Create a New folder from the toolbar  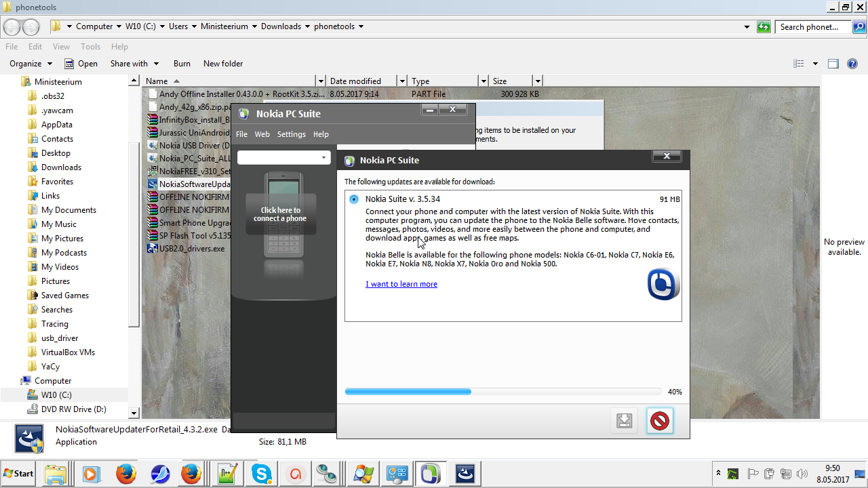click(x=223, y=64)
